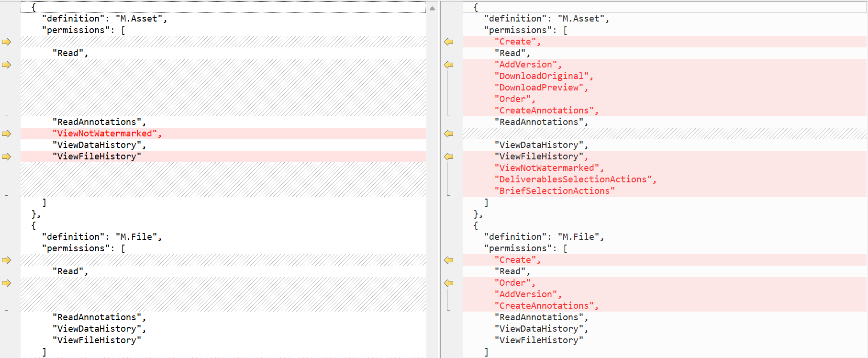Click the merge arrow next to M.Asset "AddVersion" in the right pane
The height and width of the screenshot is (358, 868).
(x=448, y=65)
